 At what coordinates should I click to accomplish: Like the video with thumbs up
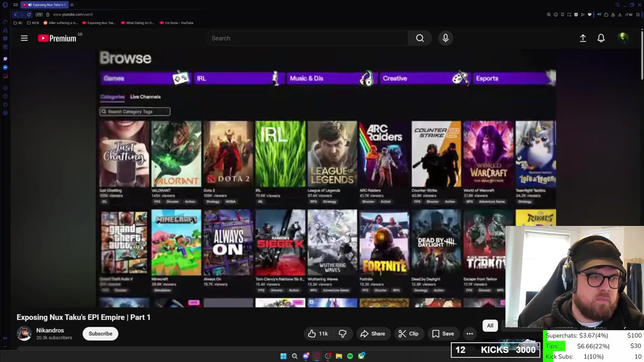pyautogui.click(x=317, y=334)
